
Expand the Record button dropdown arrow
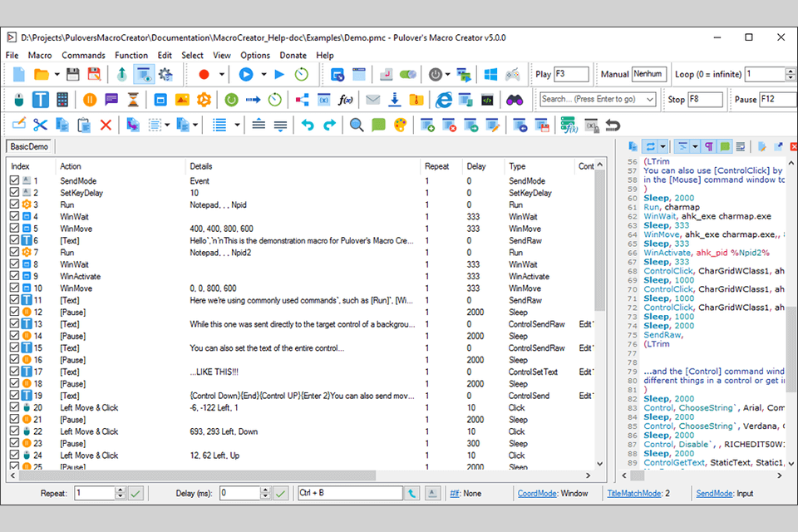coord(221,74)
